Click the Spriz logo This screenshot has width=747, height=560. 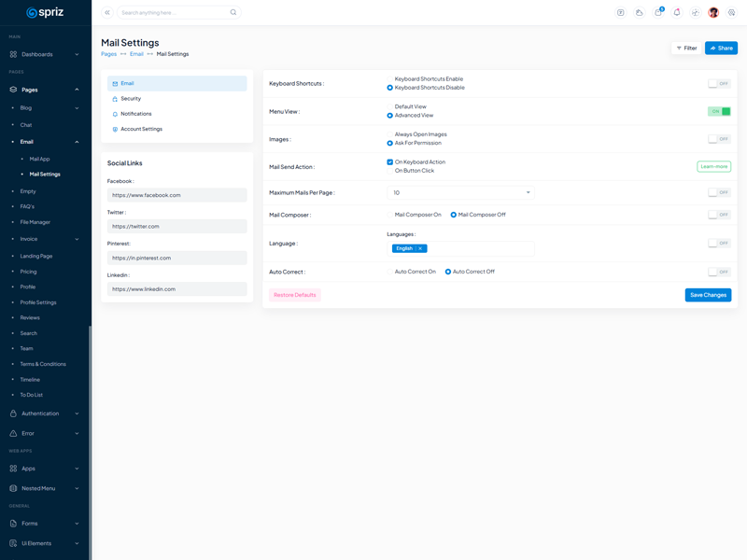click(45, 13)
